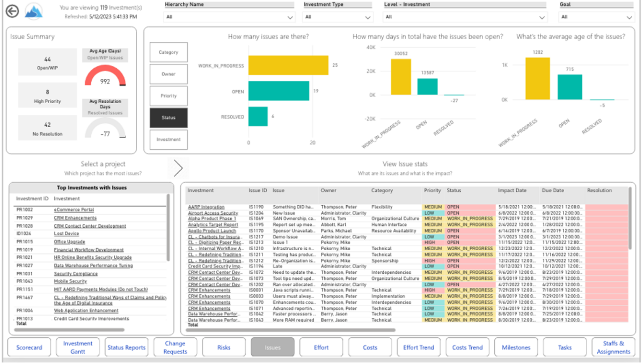Click the mountain logo icon
Image resolution: width=644 pixels, height=363 pixels.
[x=33, y=12]
